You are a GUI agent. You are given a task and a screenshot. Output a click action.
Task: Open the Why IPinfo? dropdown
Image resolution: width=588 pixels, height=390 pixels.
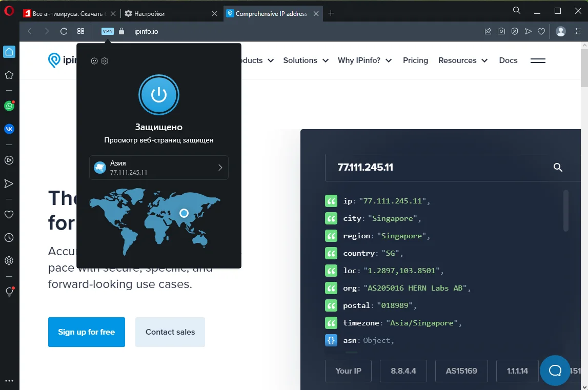point(364,60)
